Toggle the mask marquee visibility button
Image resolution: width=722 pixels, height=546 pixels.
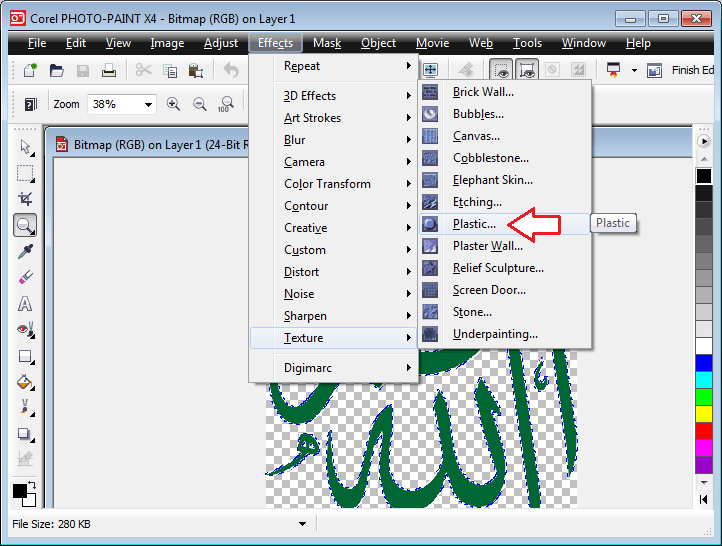pos(501,70)
